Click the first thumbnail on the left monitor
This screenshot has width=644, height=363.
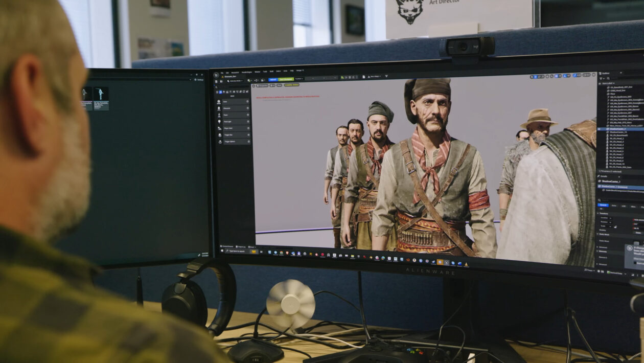tap(86, 98)
